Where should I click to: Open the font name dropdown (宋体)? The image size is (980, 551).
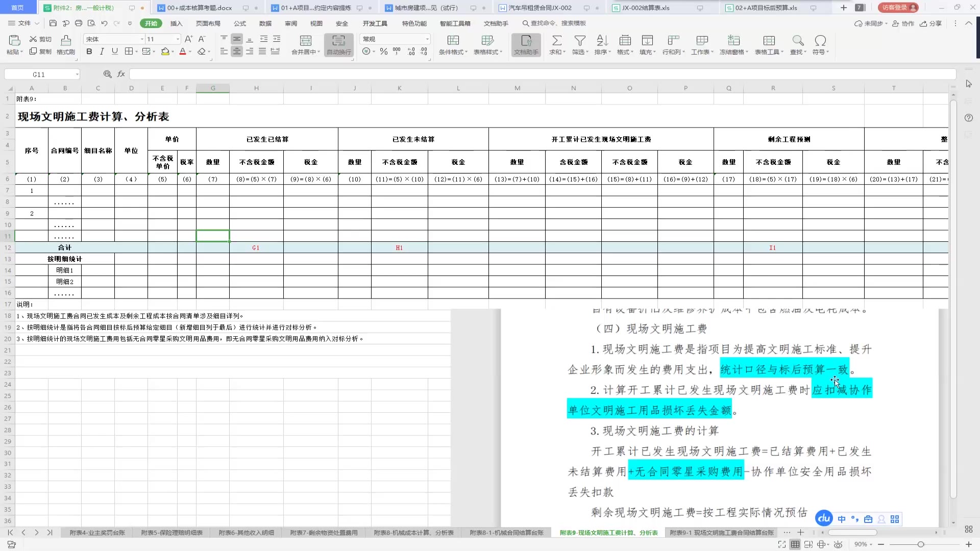tap(142, 39)
